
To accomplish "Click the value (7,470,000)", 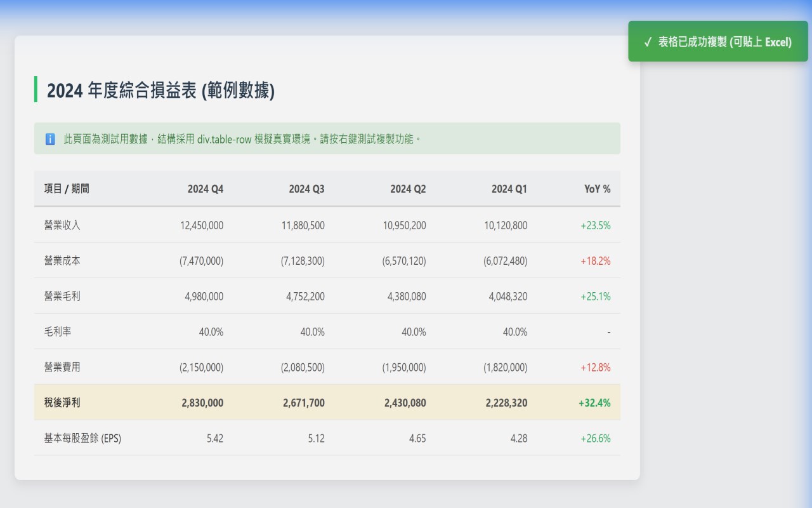I will coord(202,260).
